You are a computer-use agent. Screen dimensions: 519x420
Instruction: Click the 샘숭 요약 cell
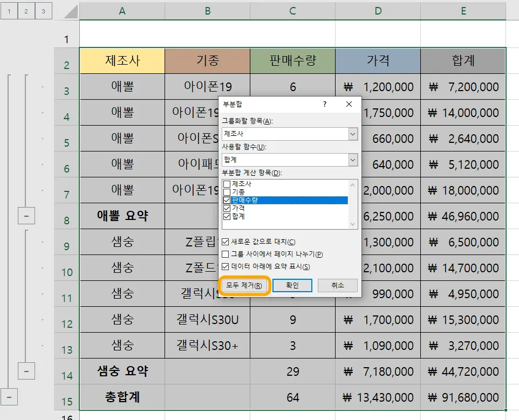(x=122, y=371)
